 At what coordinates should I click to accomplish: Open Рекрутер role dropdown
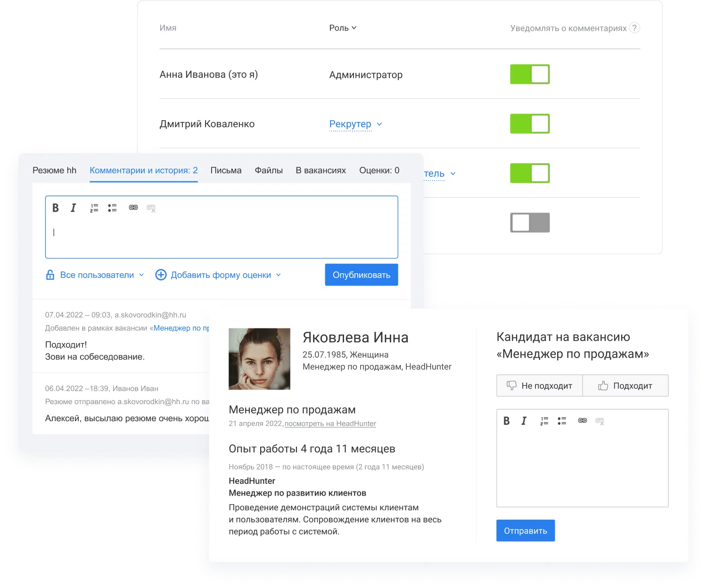pos(355,124)
